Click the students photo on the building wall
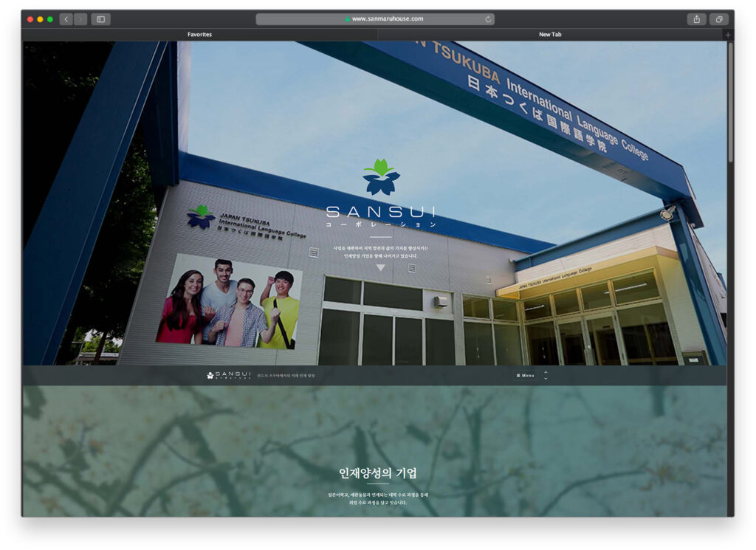Image resolution: width=756 pixels, height=550 pixels. (x=229, y=303)
